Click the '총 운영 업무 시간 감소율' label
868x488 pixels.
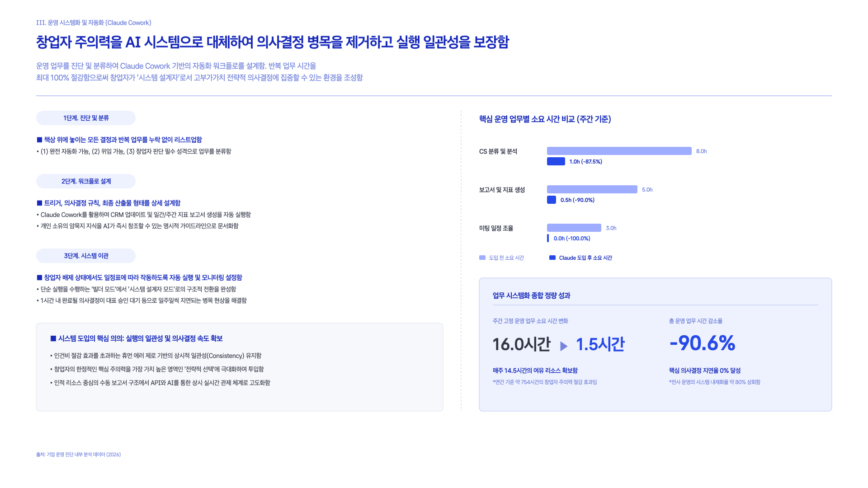[696, 321]
